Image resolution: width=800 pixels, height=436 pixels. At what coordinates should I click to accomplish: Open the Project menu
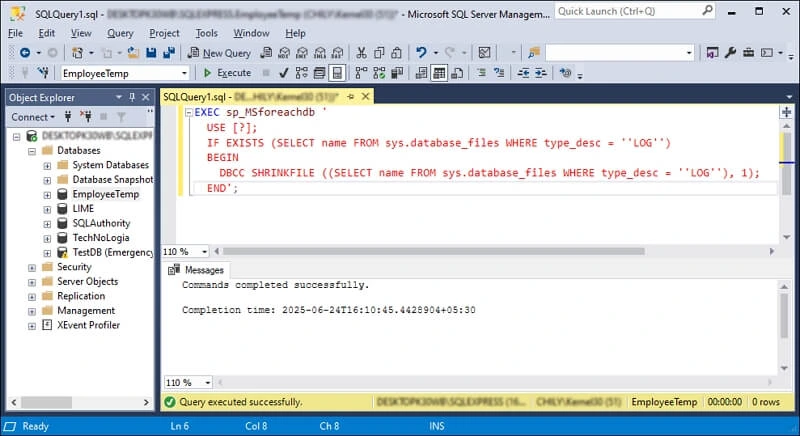point(164,33)
